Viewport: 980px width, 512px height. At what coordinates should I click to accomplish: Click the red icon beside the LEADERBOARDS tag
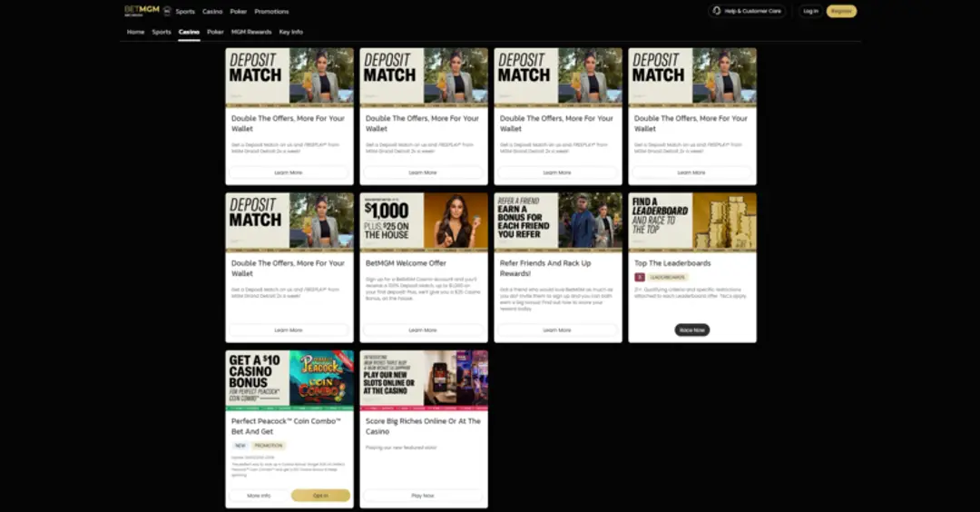click(x=640, y=277)
